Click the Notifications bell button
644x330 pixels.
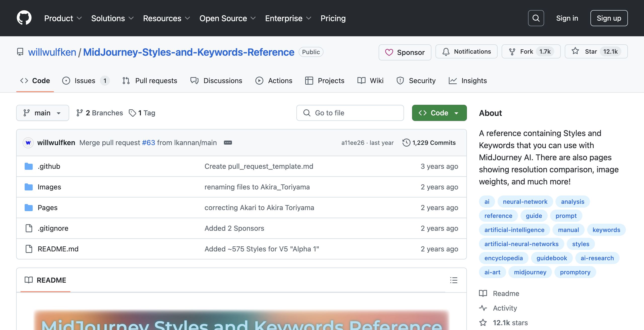(466, 52)
